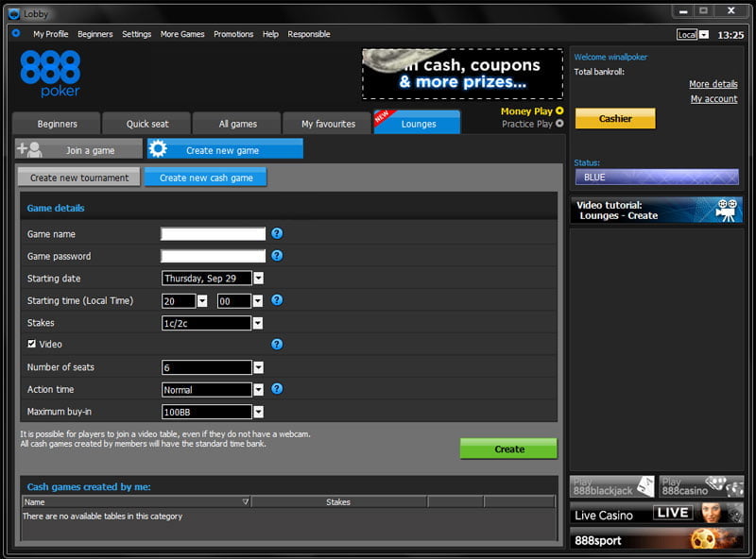Switch to the Lounges tab
756x559 pixels.
(x=418, y=124)
